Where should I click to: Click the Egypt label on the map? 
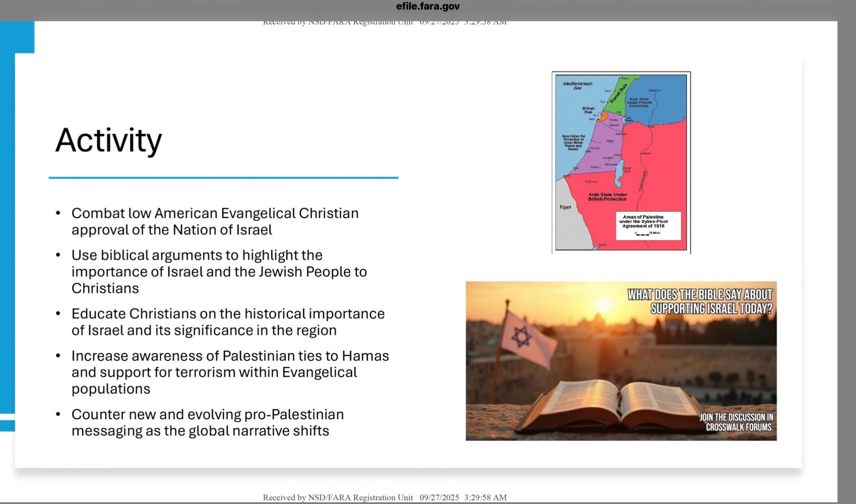point(565,207)
